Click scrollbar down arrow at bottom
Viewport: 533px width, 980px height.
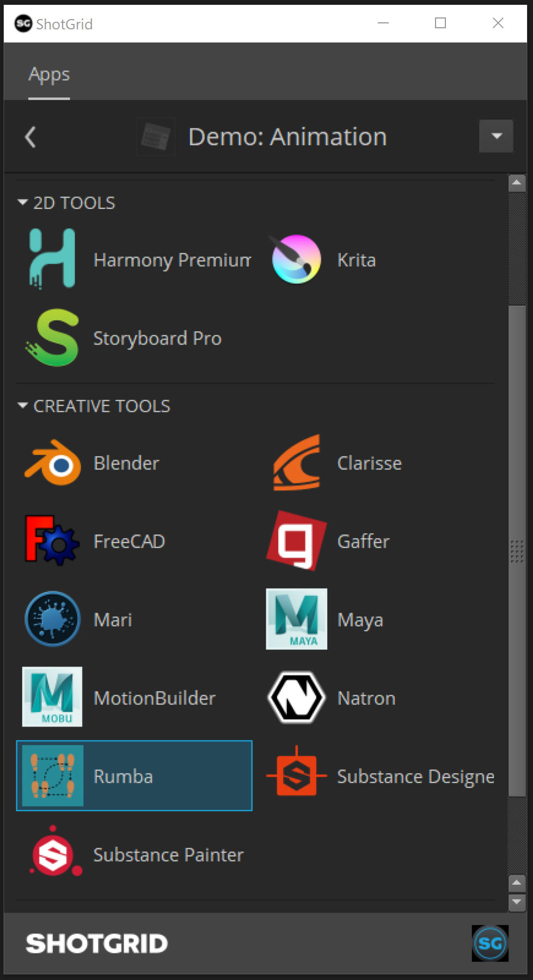pyautogui.click(x=517, y=902)
